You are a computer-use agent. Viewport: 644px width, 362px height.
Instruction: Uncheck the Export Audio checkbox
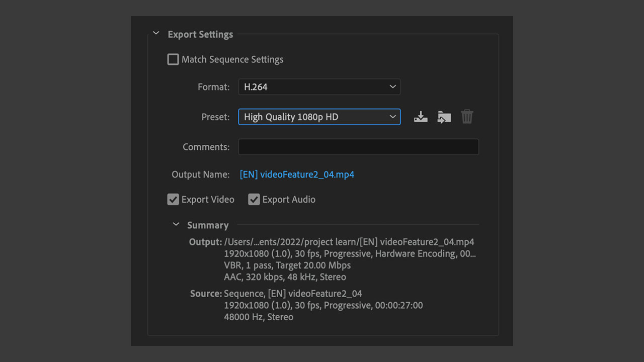[254, 200]
